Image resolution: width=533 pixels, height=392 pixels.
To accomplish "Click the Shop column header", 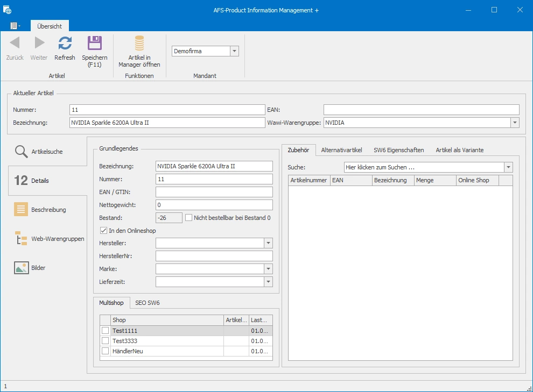I will pos(167,320).
